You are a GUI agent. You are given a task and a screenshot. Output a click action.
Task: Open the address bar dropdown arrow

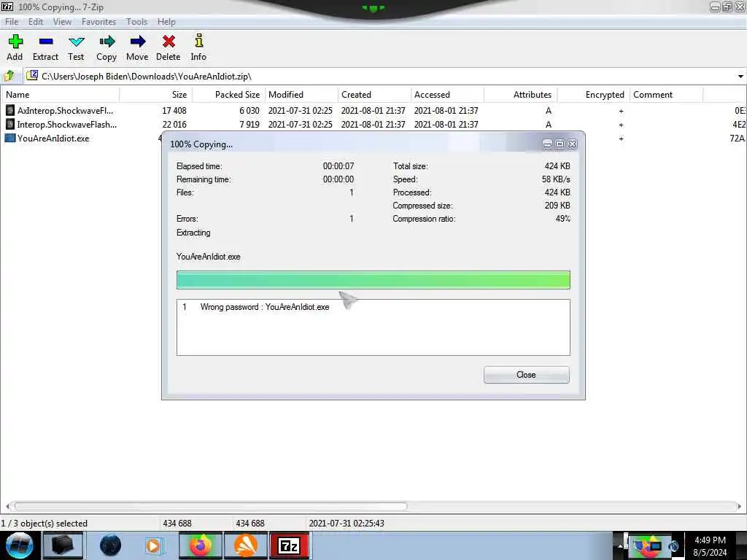[740, 76]
